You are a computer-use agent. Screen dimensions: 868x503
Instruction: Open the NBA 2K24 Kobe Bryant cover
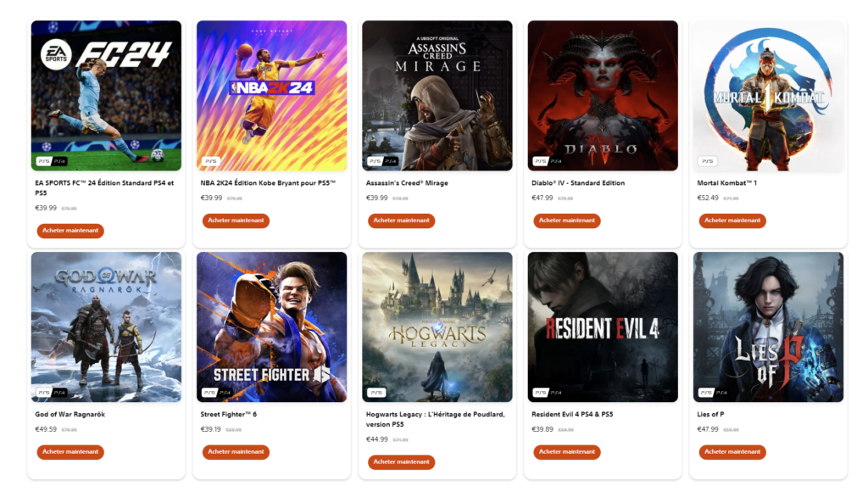point(272,95)
